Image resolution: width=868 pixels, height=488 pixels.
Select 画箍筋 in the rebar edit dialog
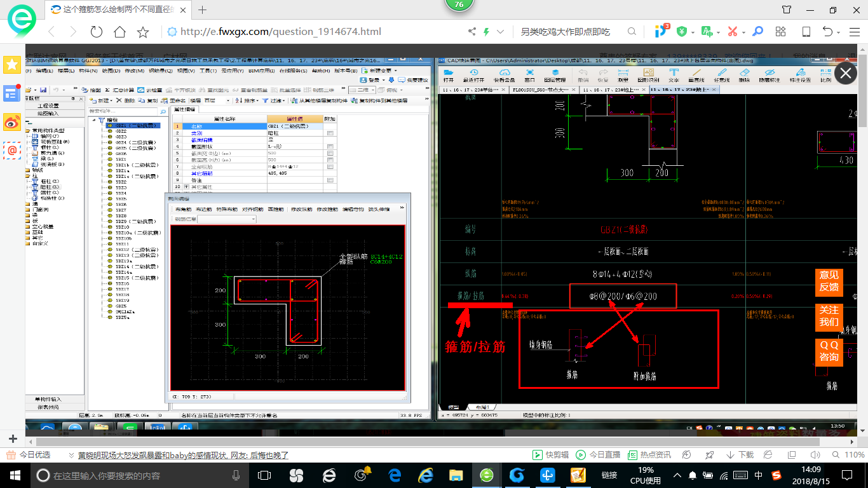(276, 209)
